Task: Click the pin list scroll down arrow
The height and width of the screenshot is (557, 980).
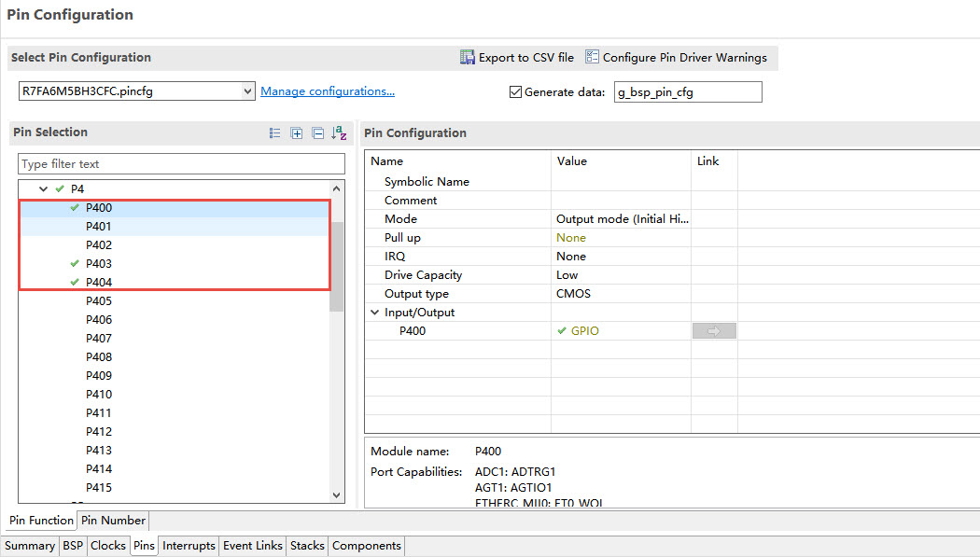Action: coord(336,495)
